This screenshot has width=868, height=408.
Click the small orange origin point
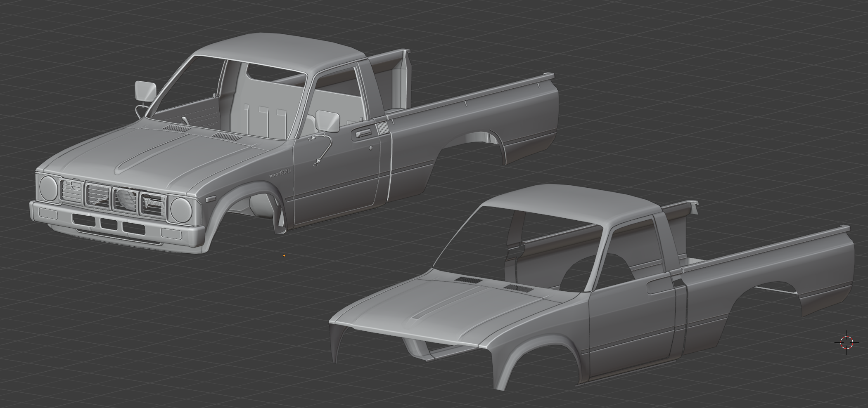pos(284,256)
